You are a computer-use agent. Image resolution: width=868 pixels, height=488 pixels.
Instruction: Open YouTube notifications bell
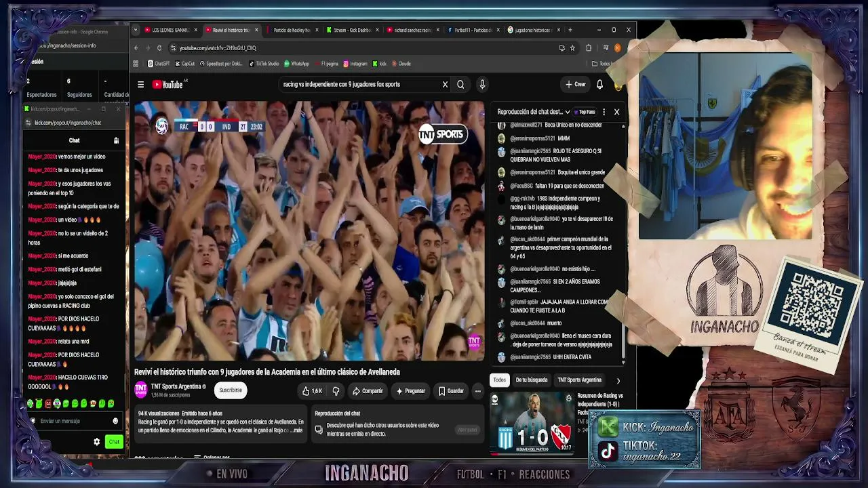tap(599, 85)
